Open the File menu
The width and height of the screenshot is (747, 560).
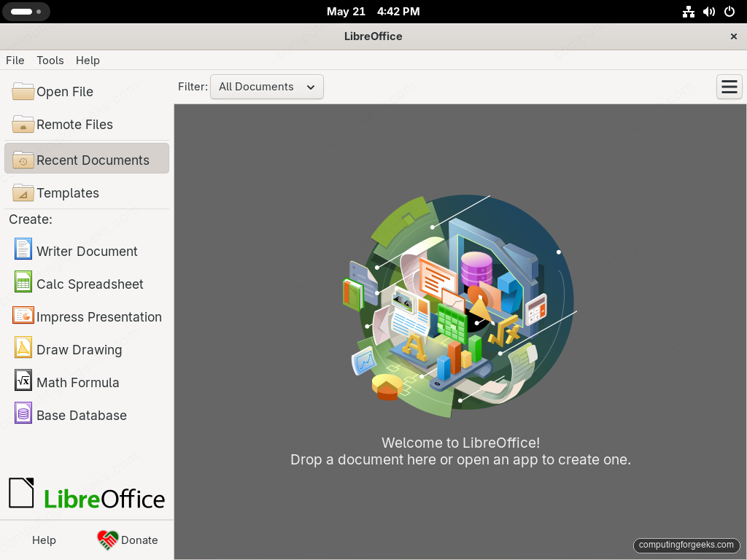(x=15, y=61)
